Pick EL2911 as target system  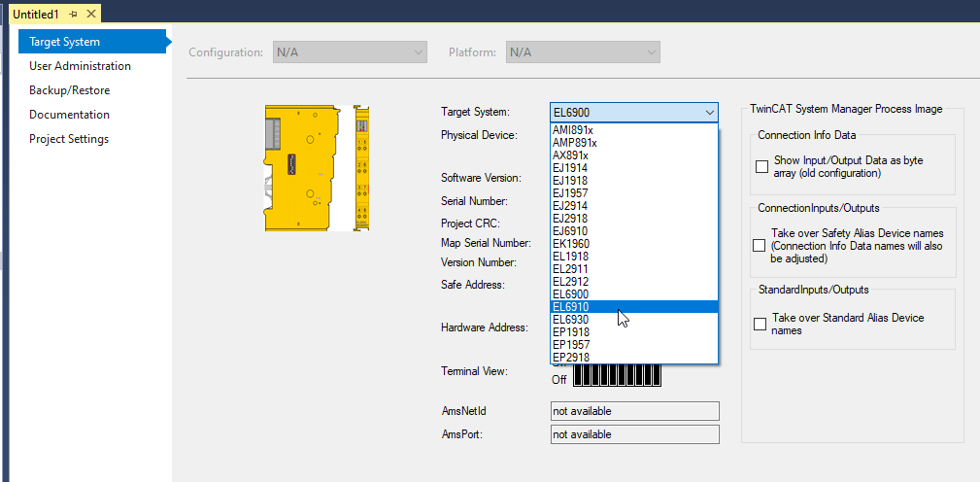pyautogui.click(x=634, y=269)
